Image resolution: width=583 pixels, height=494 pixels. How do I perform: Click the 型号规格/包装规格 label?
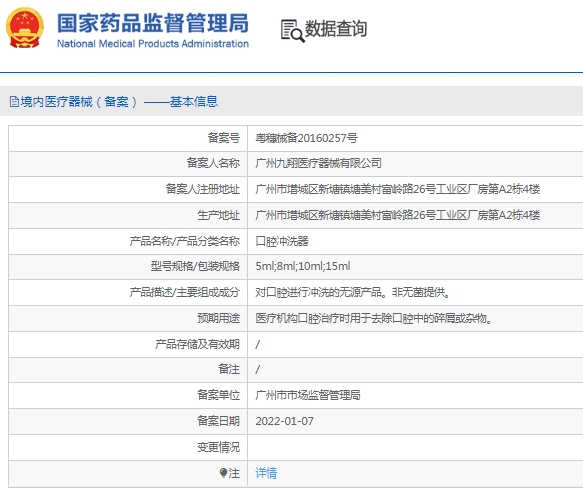195,266
